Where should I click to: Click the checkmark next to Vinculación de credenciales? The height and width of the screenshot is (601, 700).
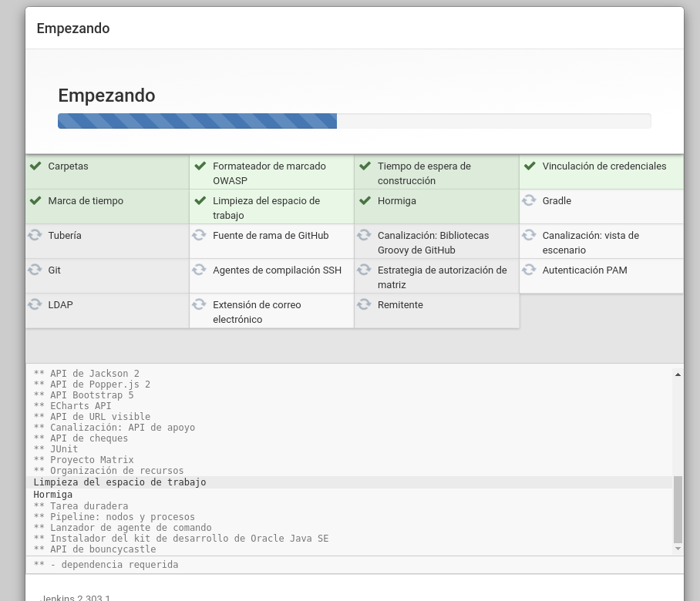529,166
